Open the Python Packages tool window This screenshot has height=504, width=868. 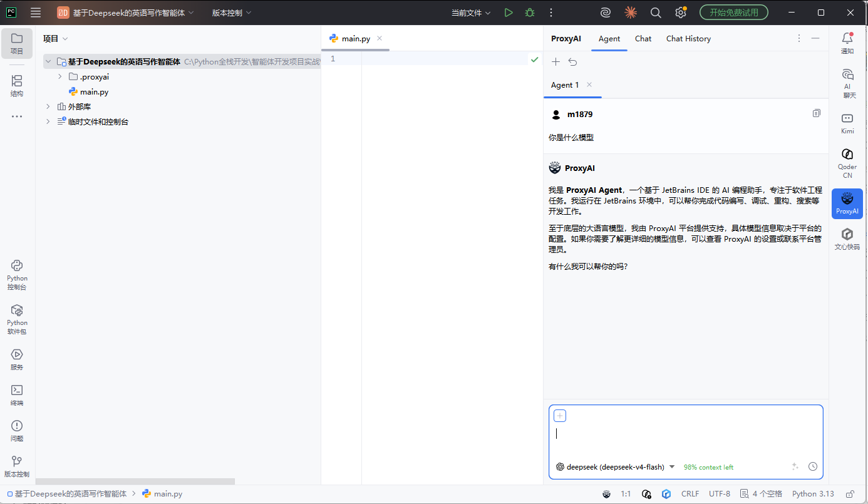pyautogui.click(x=17, y=319)
